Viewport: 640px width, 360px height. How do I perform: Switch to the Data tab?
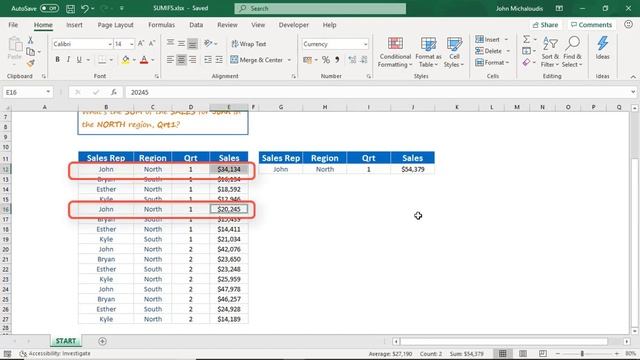pos(196,25)
